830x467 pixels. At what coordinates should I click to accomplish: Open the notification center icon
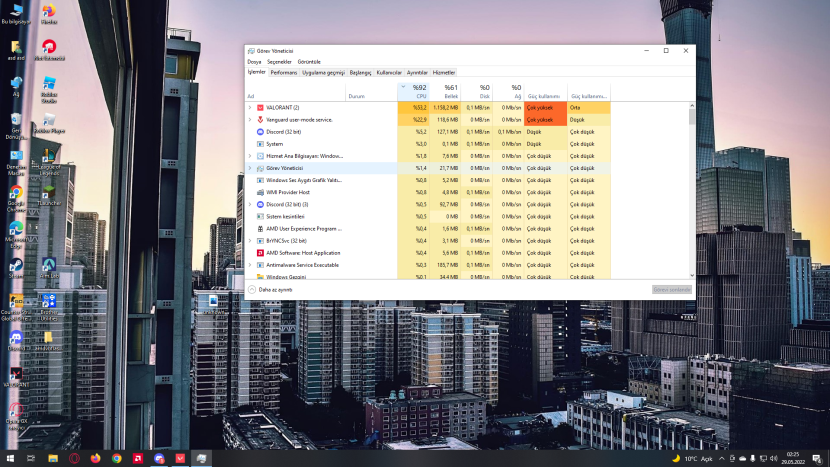817,459
